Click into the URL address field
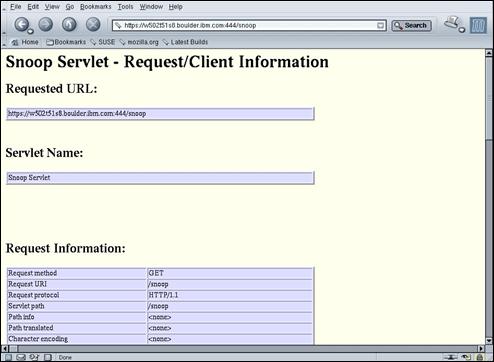 248,25
